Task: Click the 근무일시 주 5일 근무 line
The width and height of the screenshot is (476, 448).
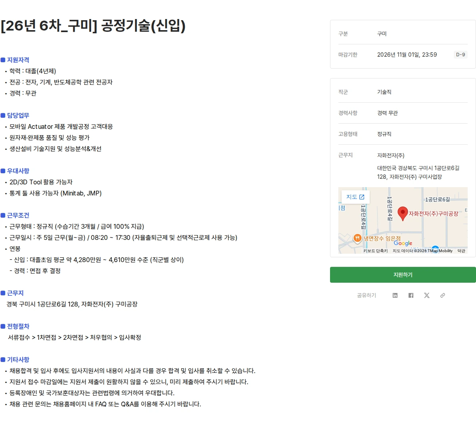Action: point(123,237)
